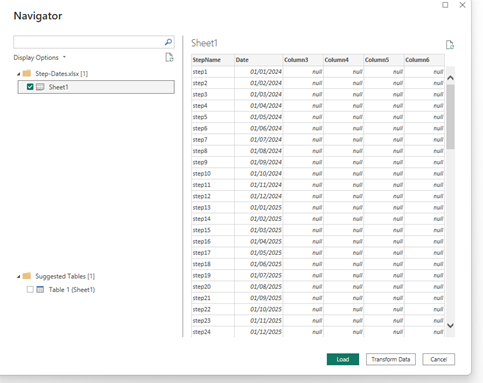
Task: Click the Suggested Tables [1] label
Action: (65, 276)
